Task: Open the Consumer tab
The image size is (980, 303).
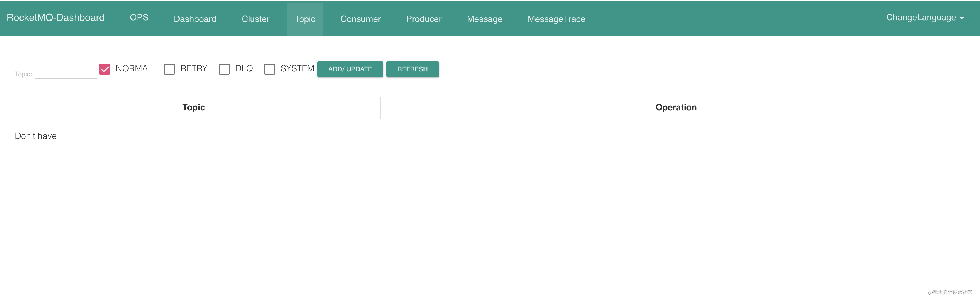Action: (x=360, y=19)
